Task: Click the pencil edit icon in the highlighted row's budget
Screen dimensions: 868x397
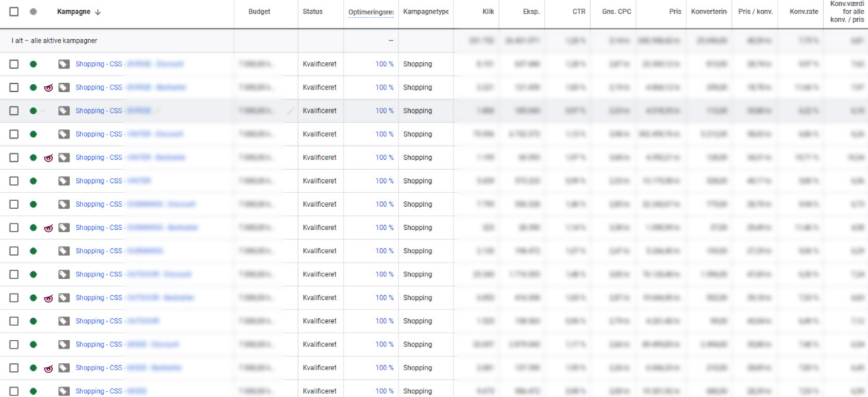Action: coord(291,111)
